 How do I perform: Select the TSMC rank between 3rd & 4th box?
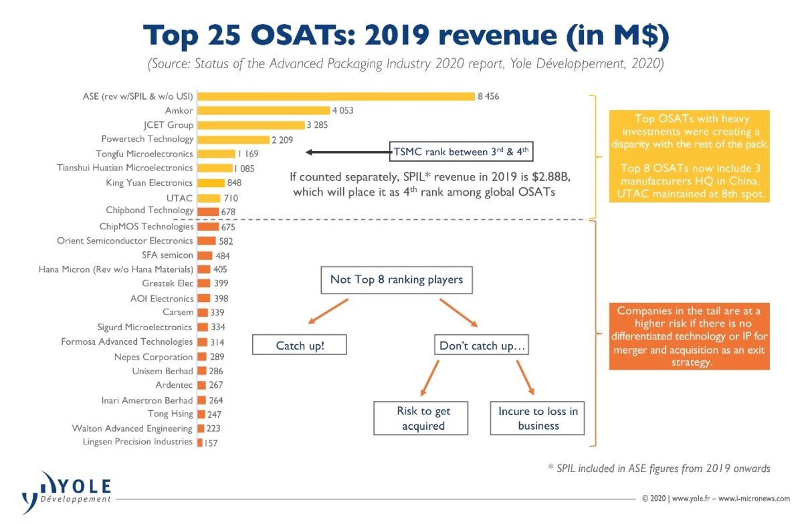tap(461, 150)
